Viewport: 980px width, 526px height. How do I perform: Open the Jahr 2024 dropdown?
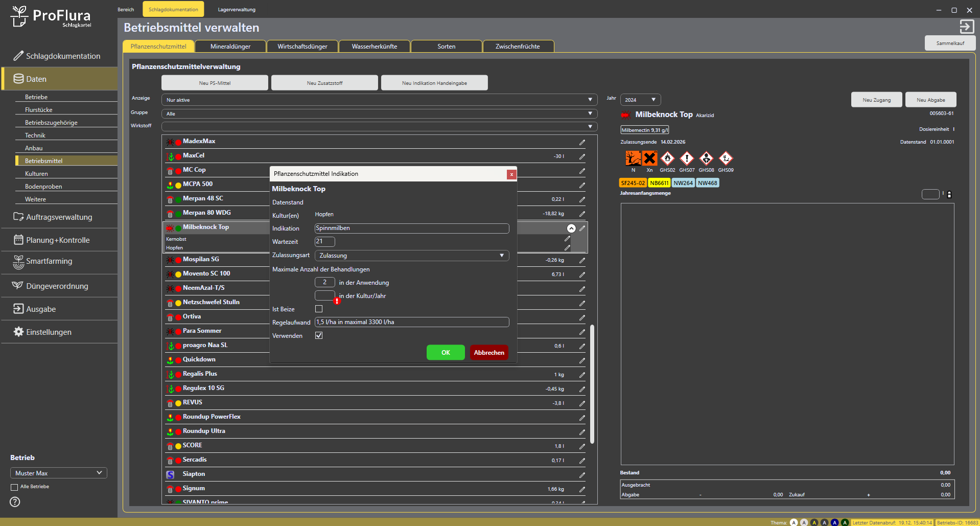[x=640, y=100]
